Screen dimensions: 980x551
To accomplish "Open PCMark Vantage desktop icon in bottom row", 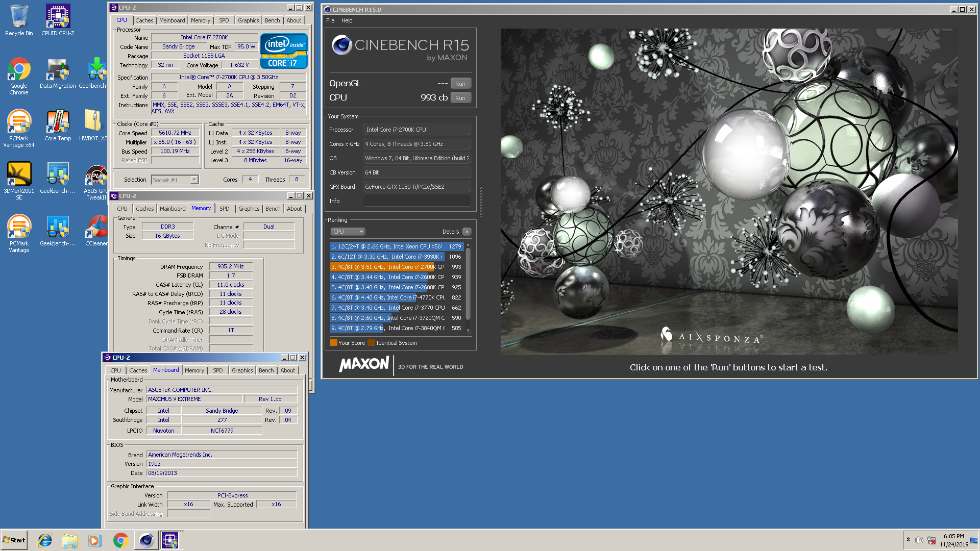I will (19, 234).
